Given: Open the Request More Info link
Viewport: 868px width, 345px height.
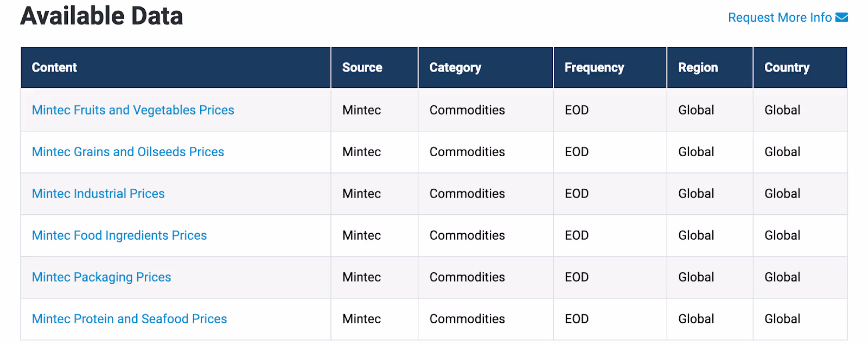Looking at the screenshot, I should [x=788, y=17].
